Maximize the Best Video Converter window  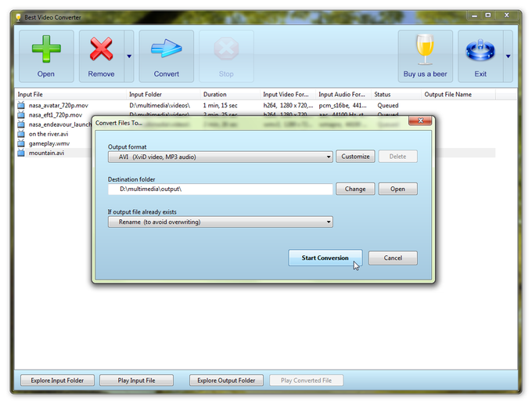488,16
